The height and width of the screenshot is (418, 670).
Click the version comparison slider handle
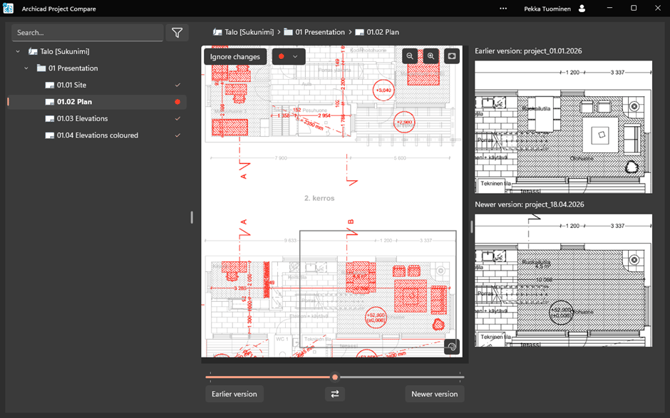pyautogui.click(x=335, y=377)
